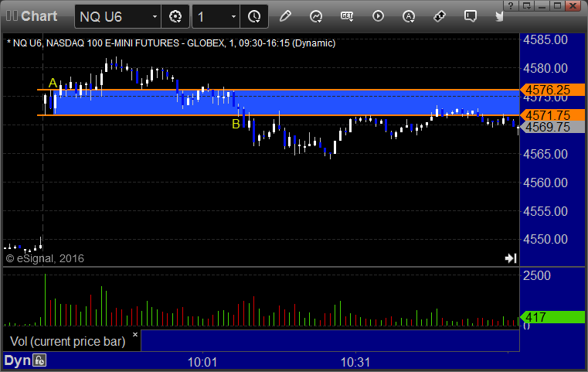Click the 4585.00 price axis label
The image size is (588, 372).
click(546, 39)
